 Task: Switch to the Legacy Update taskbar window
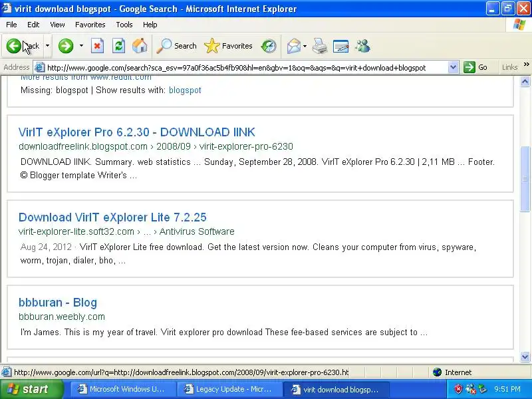pos(229,389)
